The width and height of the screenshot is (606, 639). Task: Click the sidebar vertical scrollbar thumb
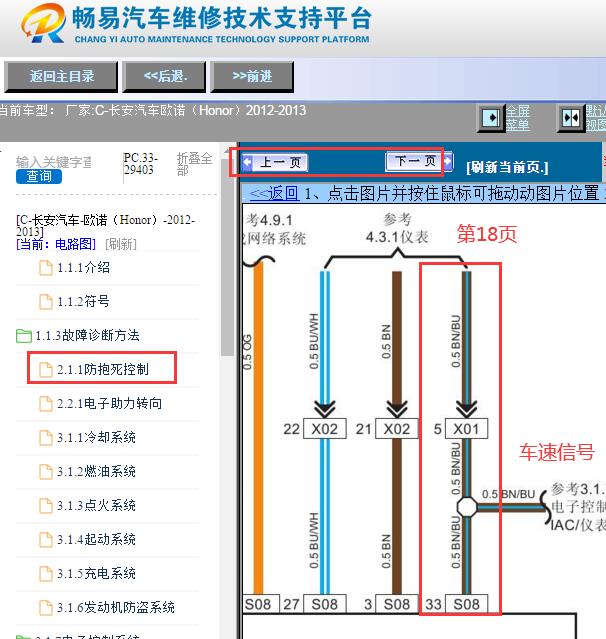pyautogui.click(x=227, y=257)
